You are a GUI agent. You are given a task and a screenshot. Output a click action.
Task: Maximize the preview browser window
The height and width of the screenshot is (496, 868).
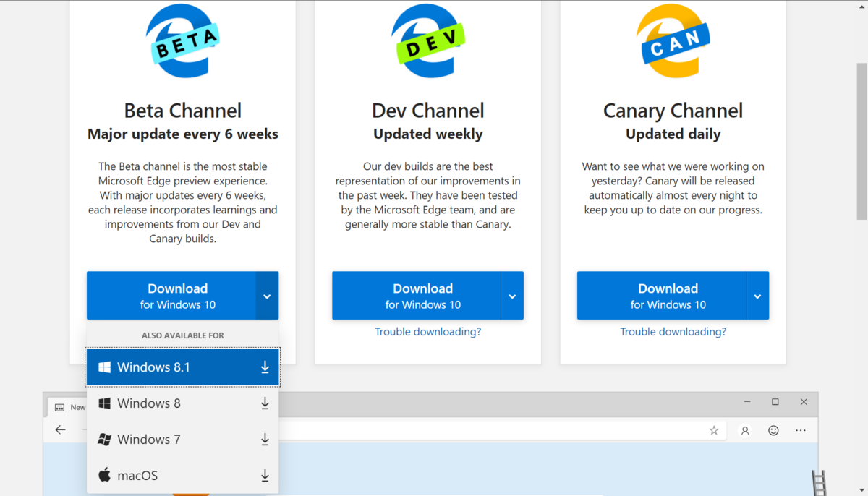coord(775,402)
